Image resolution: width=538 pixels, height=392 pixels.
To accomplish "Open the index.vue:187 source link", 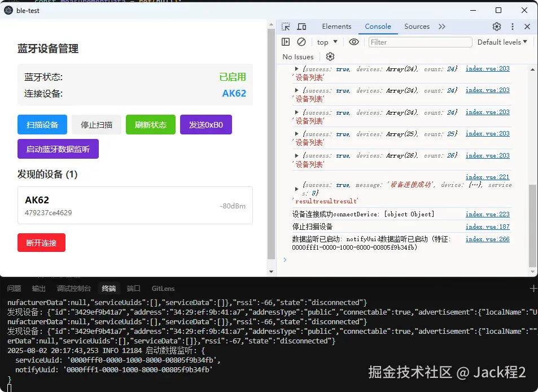I will [487, 227].
